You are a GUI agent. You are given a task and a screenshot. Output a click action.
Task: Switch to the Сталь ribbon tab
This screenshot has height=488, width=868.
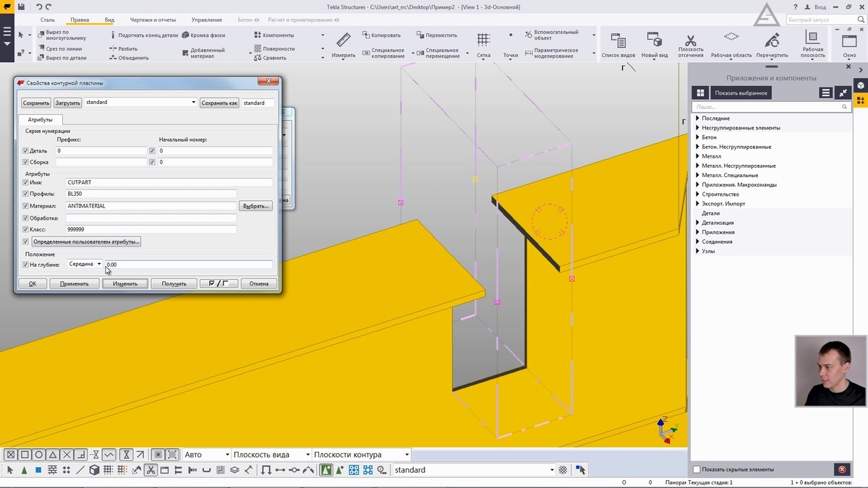(x=48, y=20)
